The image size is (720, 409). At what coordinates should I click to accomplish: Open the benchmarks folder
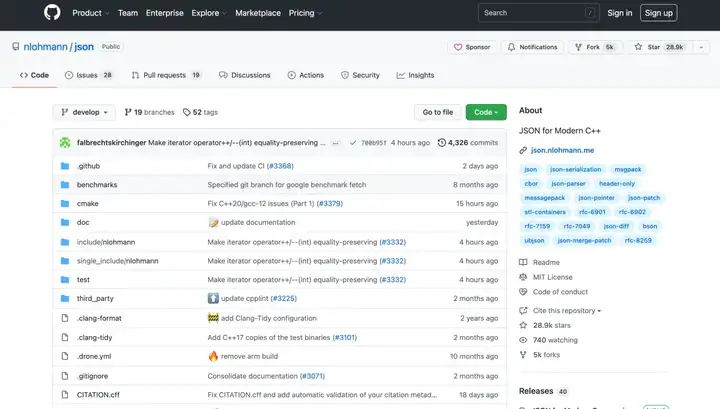97,185
